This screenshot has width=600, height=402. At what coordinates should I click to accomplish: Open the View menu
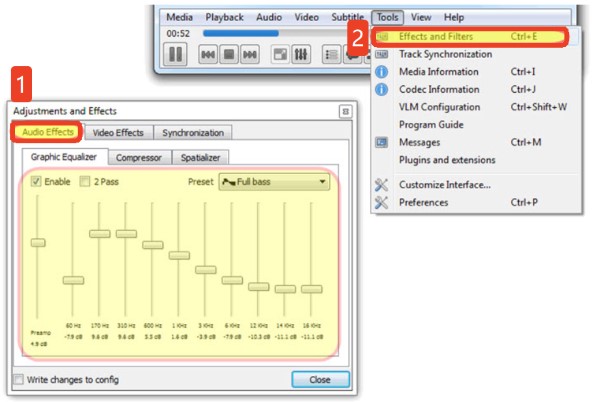pyautogui.click(x=421, y=17)
